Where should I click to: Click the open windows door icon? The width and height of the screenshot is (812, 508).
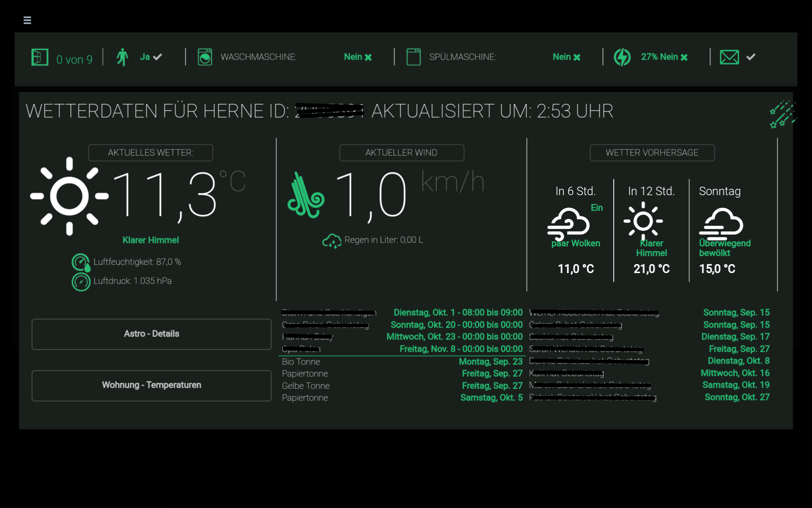click(x=40, y=57)
